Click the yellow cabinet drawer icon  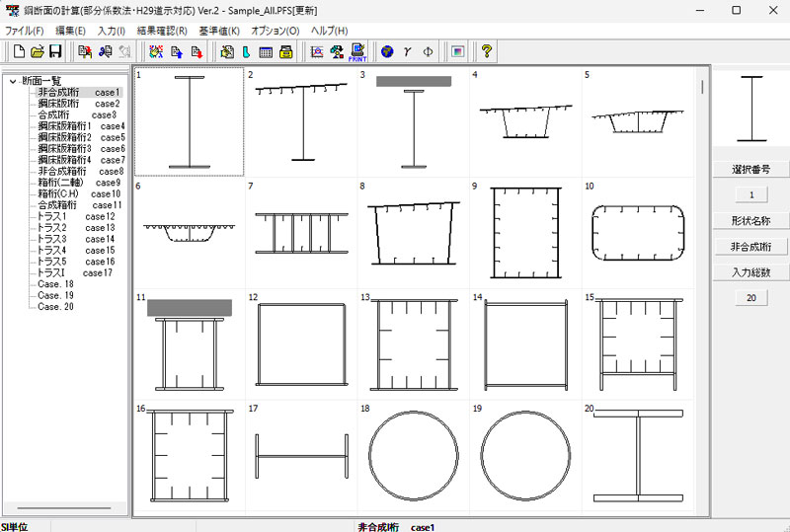286,51
